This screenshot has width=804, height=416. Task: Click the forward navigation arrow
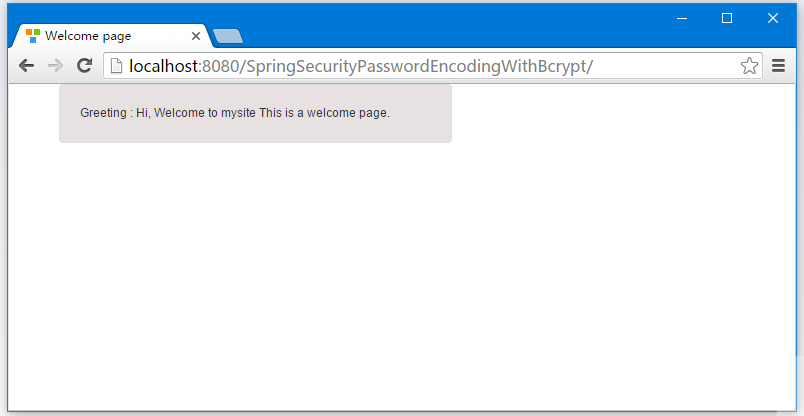pos(55,66)
